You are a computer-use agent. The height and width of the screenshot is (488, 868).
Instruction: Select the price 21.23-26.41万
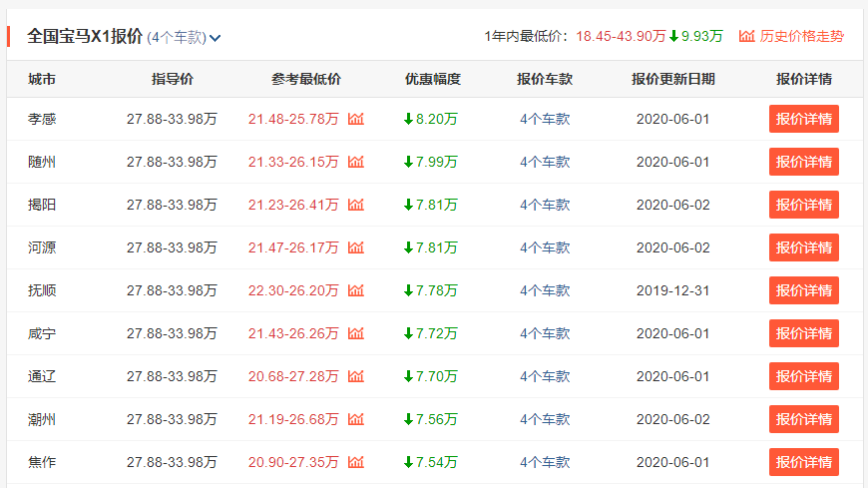(293, 205)
